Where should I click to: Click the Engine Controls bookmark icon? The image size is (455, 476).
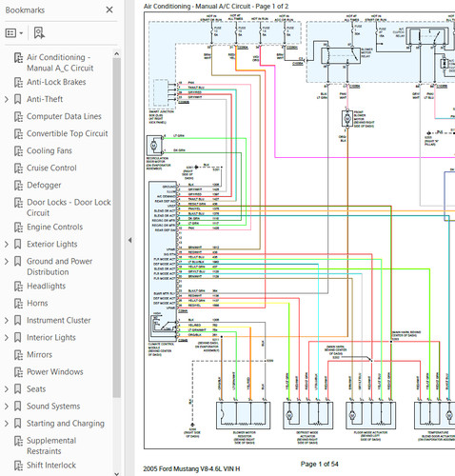18,228
